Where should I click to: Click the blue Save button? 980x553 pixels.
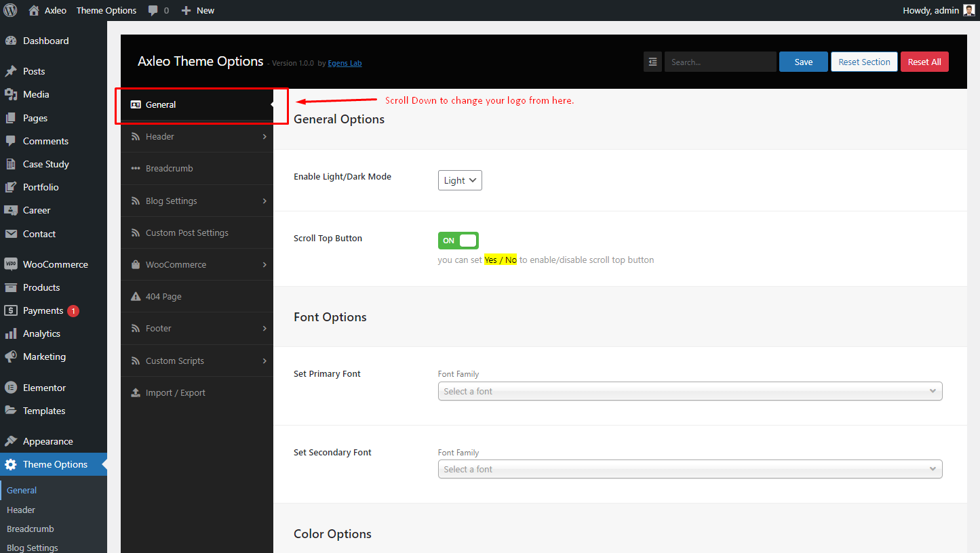click(x=804, y=62)
